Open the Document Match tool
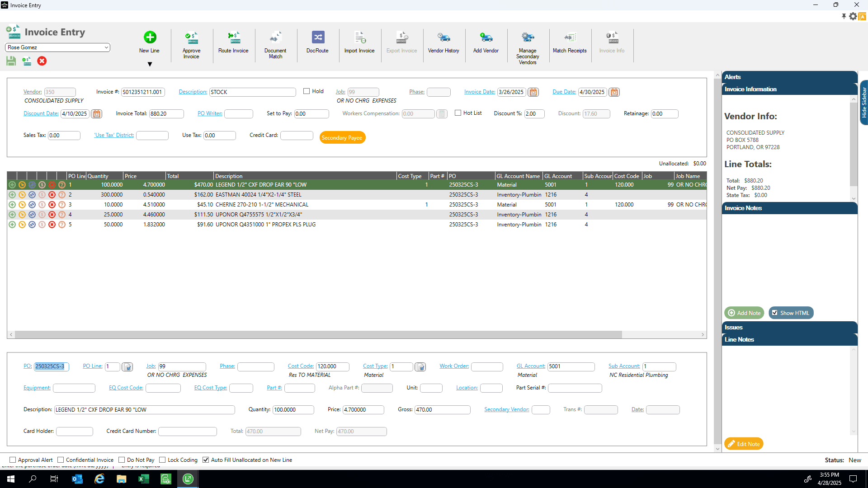This screenshot has height=488, width=868. (x=275, y=37)
